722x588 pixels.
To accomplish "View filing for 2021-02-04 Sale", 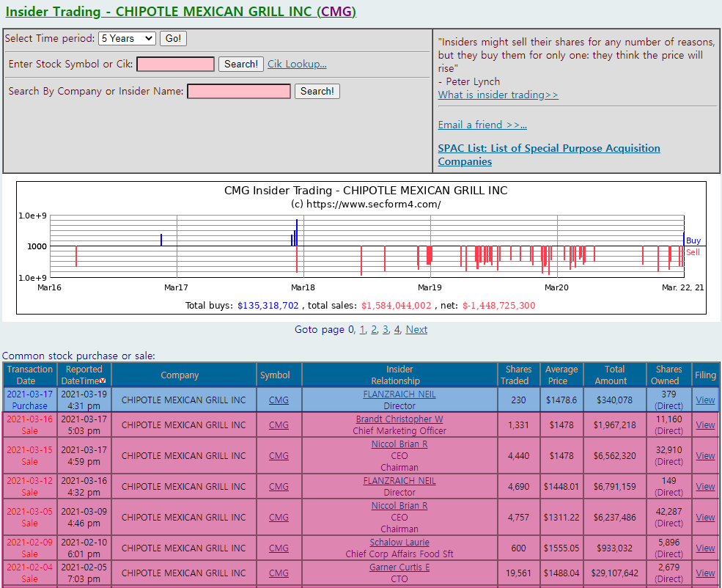I will pyautogui.click(x=705, y=573).
